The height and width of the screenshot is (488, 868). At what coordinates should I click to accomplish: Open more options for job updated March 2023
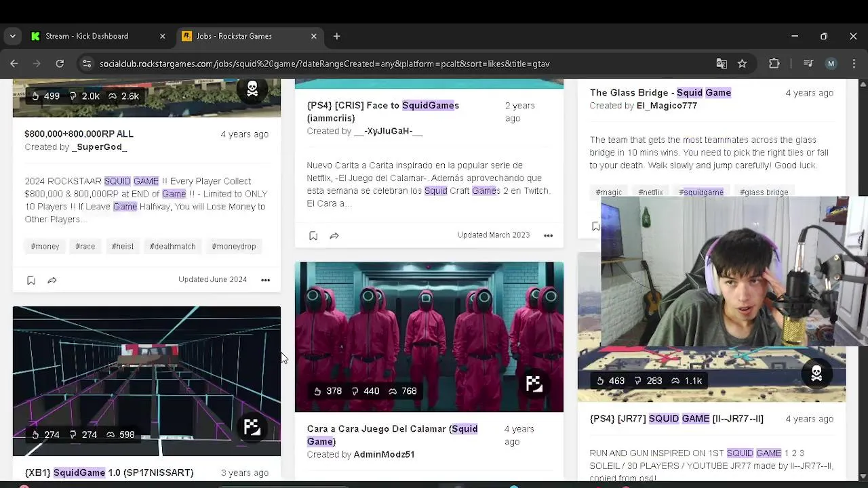(548, 236)
